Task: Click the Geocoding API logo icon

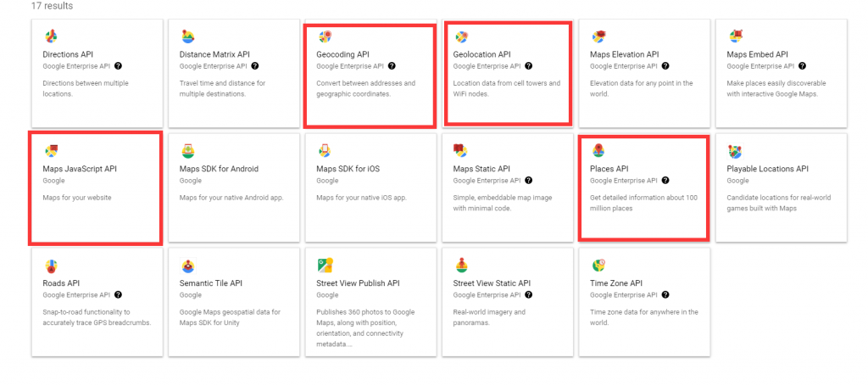Action: 325,36
